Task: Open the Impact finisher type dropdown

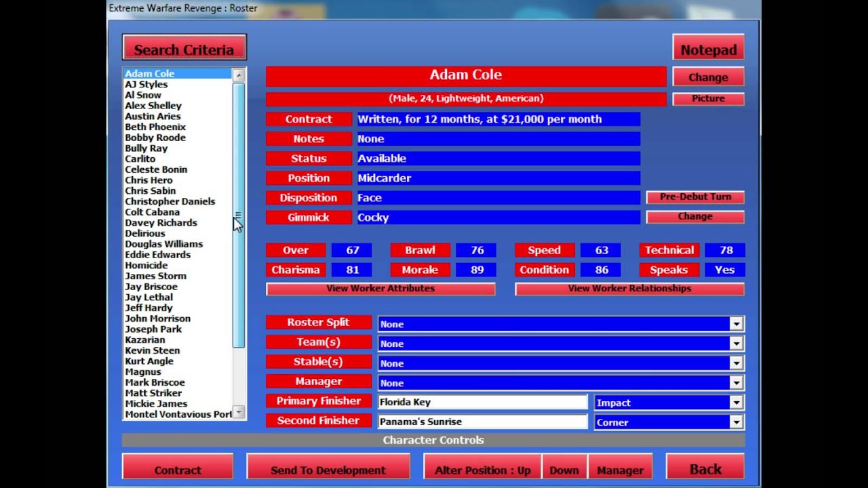Action: click(x=736, y=403)
